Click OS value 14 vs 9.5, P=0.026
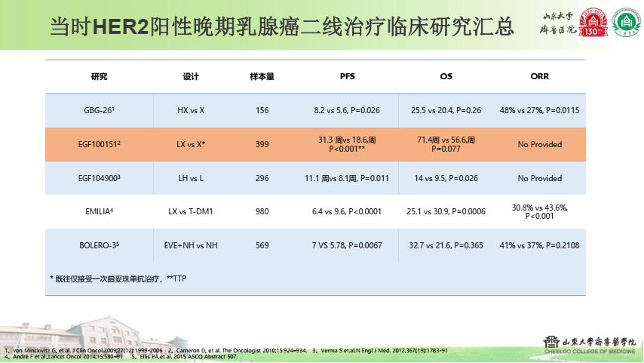This screenshot has width=644, height=363. 446,178
